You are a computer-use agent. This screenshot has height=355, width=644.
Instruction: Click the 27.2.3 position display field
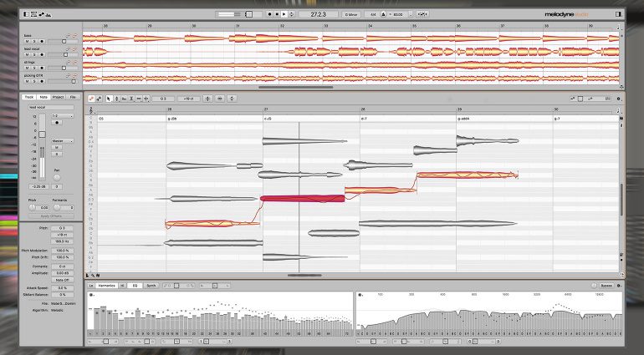point(318,14)
